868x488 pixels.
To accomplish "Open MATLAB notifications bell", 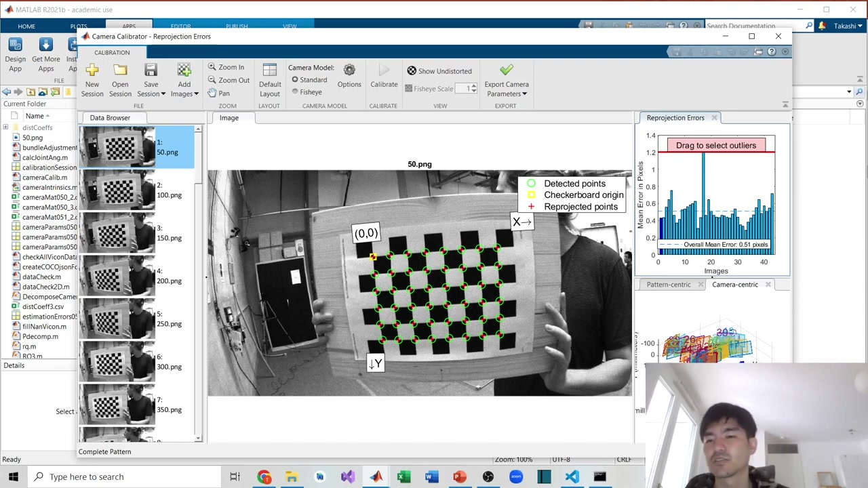I will tap(823, 26).
